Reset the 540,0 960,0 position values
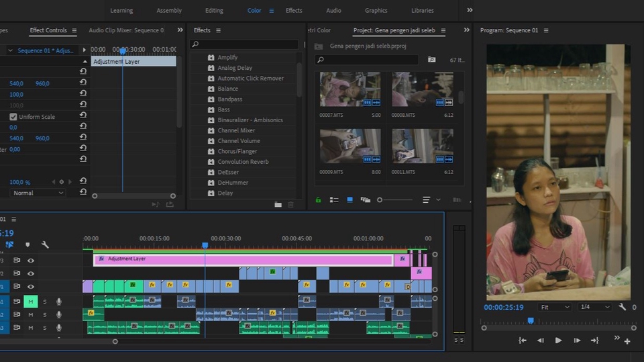 coord(83,82)
